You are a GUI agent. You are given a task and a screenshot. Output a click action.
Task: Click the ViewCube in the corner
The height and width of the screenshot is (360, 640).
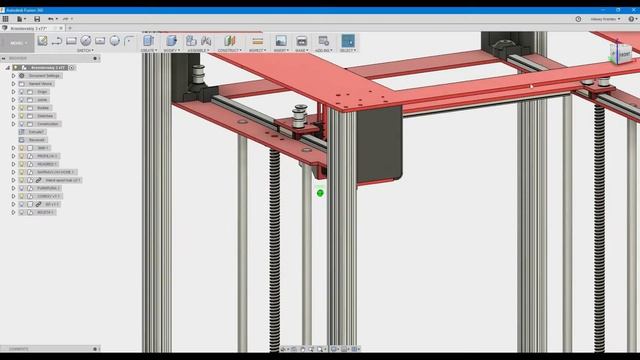[621, 53]
